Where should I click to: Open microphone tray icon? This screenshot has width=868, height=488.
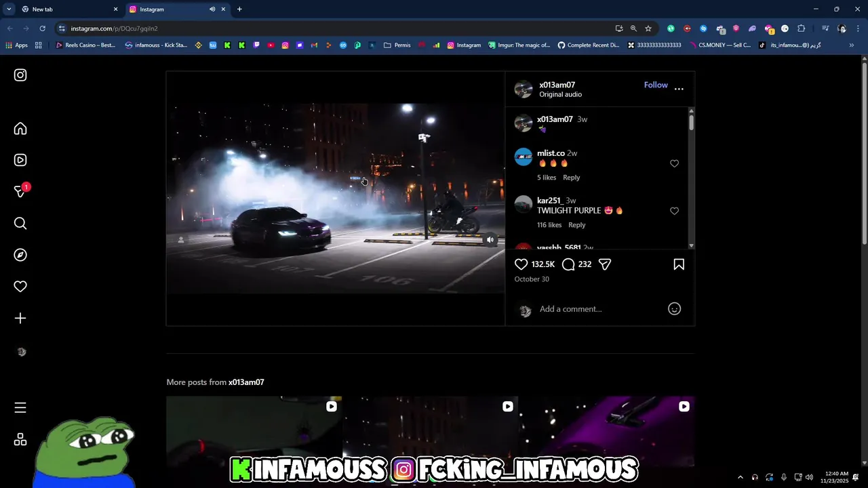tap(783, 477)
